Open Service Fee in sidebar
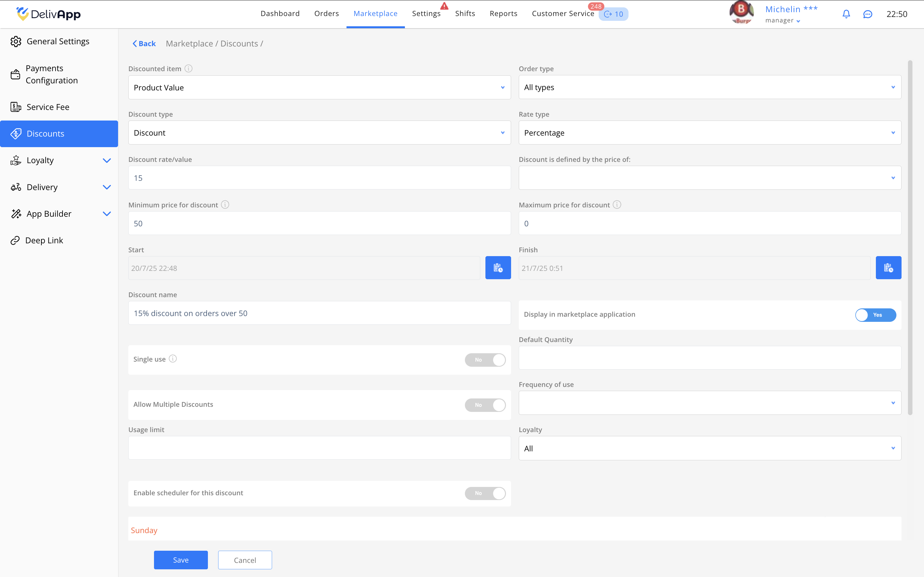Screen dimensions: 924x577 click(x=48, y=107)
